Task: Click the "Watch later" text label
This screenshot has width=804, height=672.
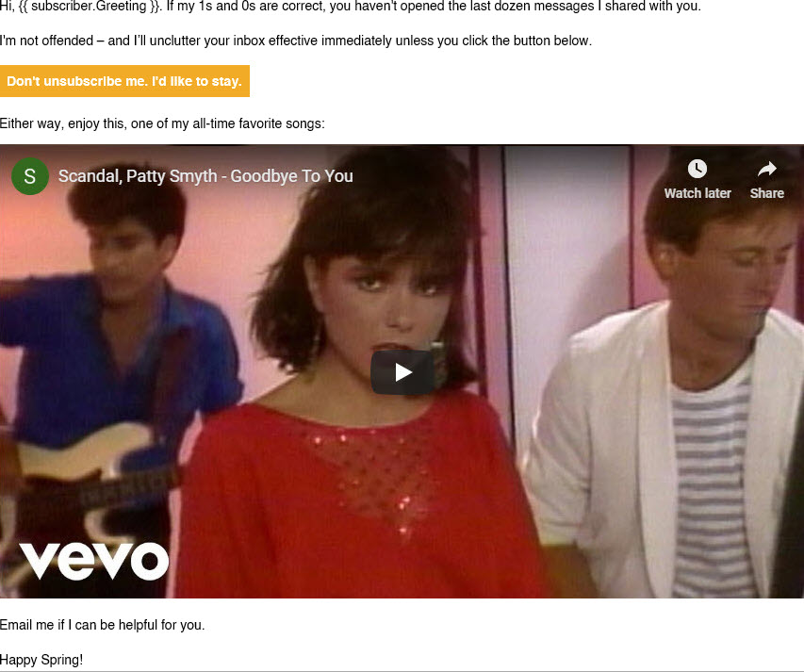Action: click(x=697, y=193)
